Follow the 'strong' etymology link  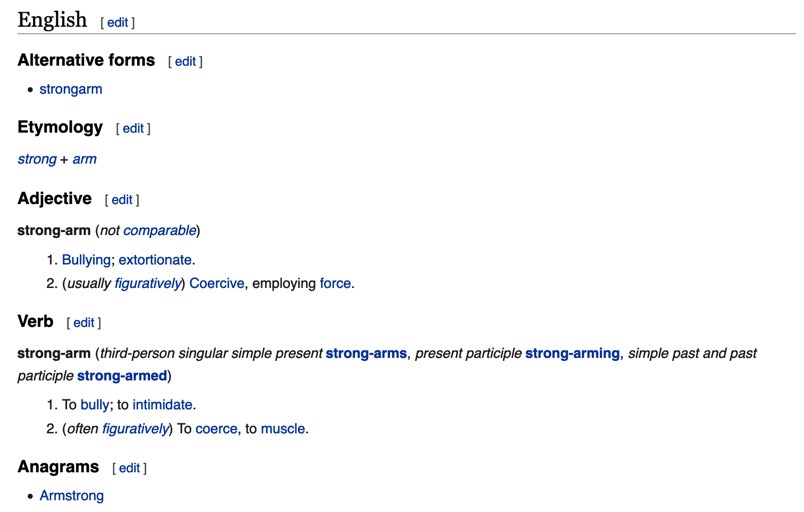click(37, 159)
